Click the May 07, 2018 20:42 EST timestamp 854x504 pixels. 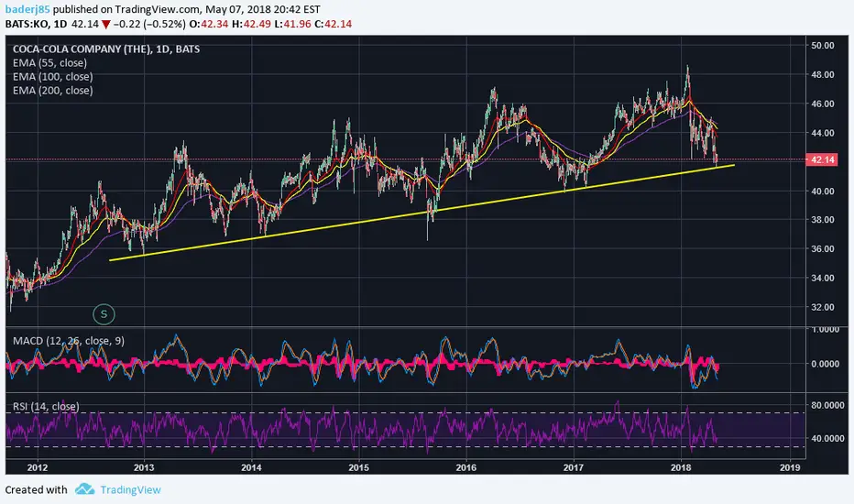262,9
